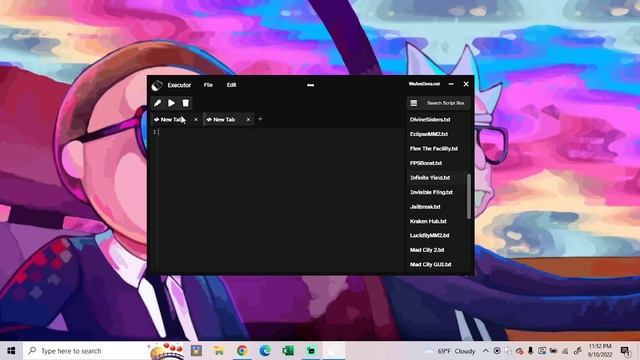This screenshot has height=360, width=640.
Task: Open the File menu
Action: [208, 85]
